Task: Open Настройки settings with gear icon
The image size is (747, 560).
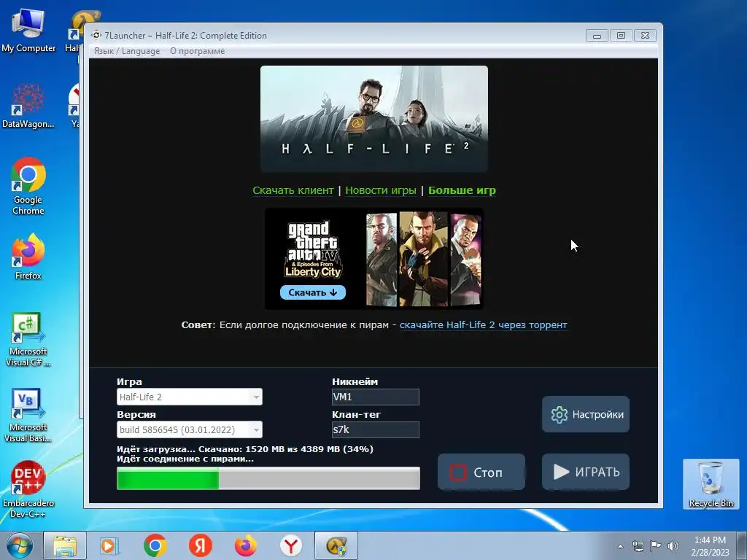Action: [586, 414]
